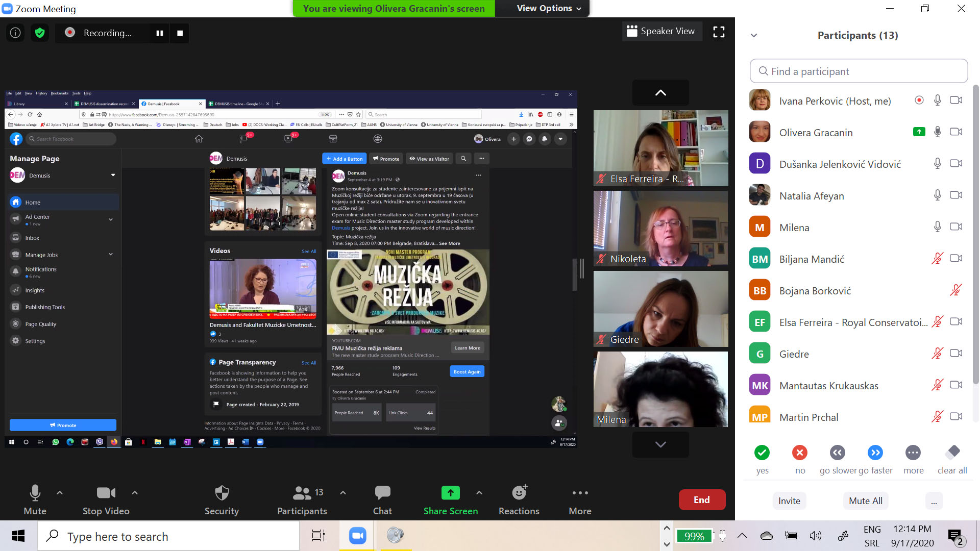Click the go slower icon

pyautogui.click(x=838, y=453)
